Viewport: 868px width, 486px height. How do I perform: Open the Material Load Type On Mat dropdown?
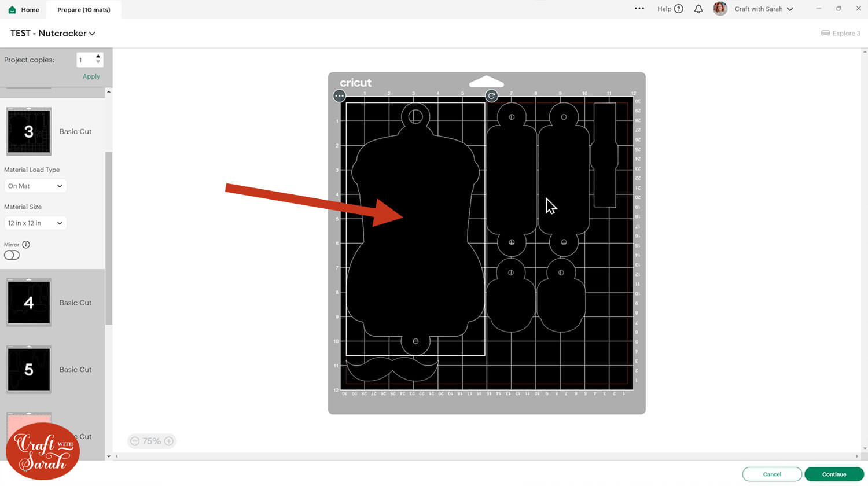tap(35, 186)
